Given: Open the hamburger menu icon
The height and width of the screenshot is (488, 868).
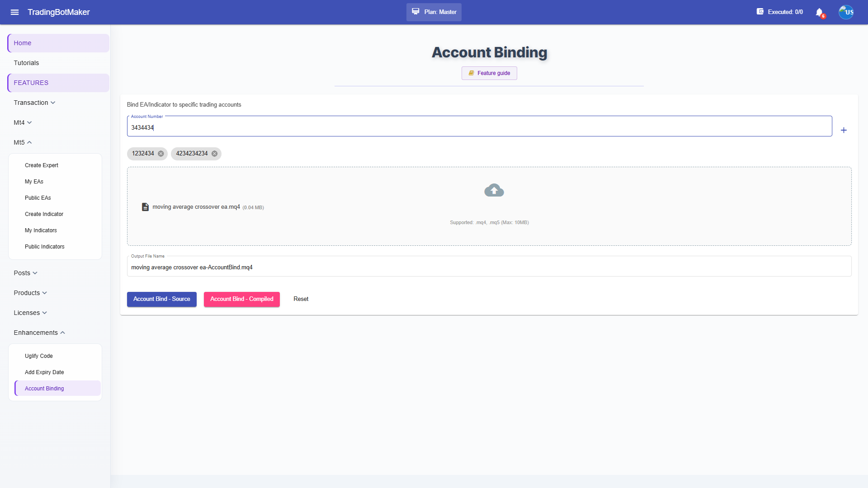Looking at the screenshot, I should [x=14, y=12].
